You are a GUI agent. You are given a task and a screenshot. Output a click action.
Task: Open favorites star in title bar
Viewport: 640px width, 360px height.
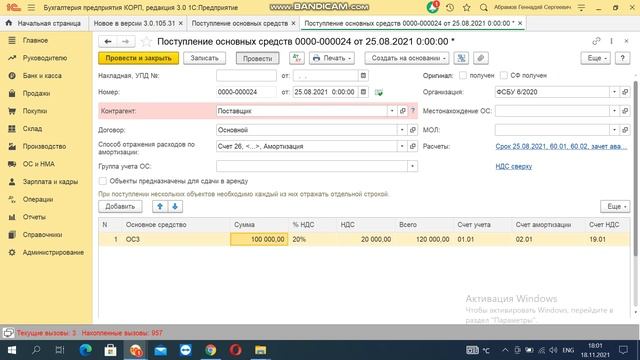tap(467, 7)
